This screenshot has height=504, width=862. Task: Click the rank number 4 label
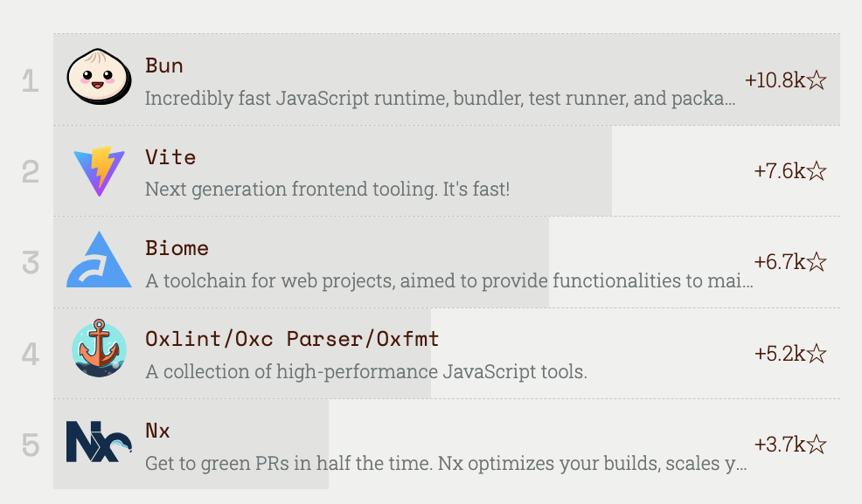click(x=31, y=354)
